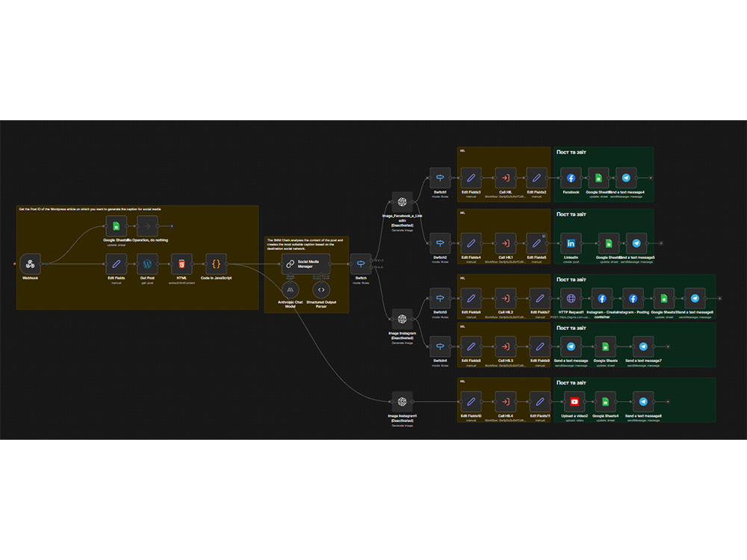Image resolution: width=747 pixels, height=560 pixels.
Task: Open the Edit Fields5 node
Action: 536,243
